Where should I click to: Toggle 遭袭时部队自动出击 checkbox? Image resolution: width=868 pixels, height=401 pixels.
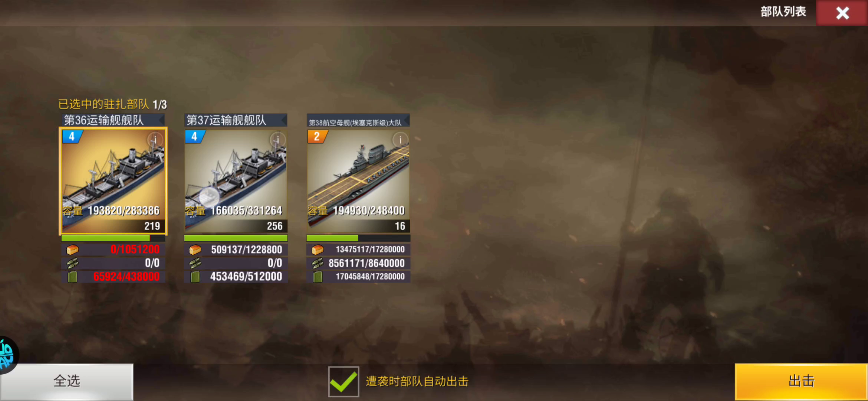pos(343,382)
